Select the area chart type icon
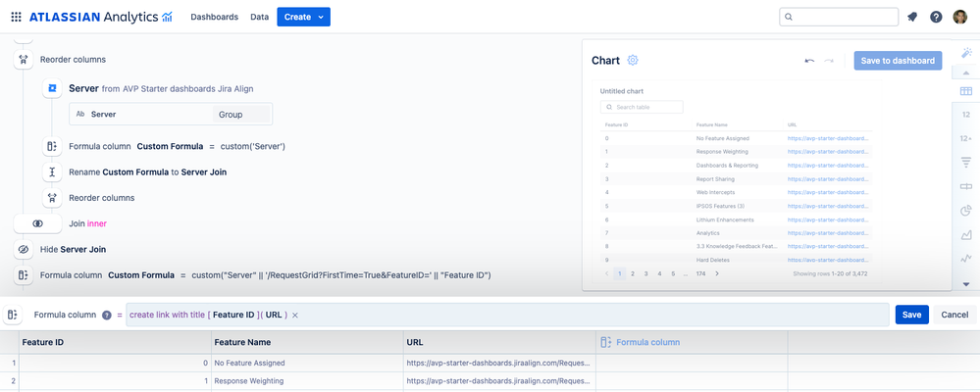Screen dimensions: 980x392 [x=966, y=234]
